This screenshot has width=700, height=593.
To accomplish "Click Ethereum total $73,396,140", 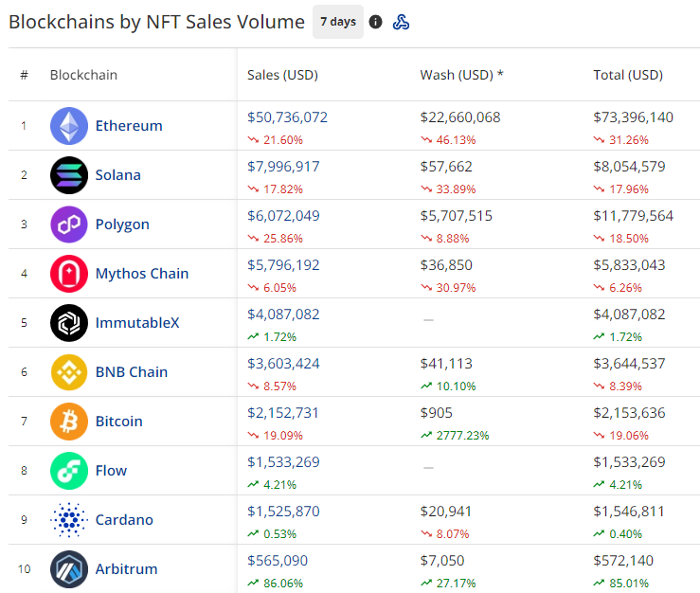I will (633, 117).
